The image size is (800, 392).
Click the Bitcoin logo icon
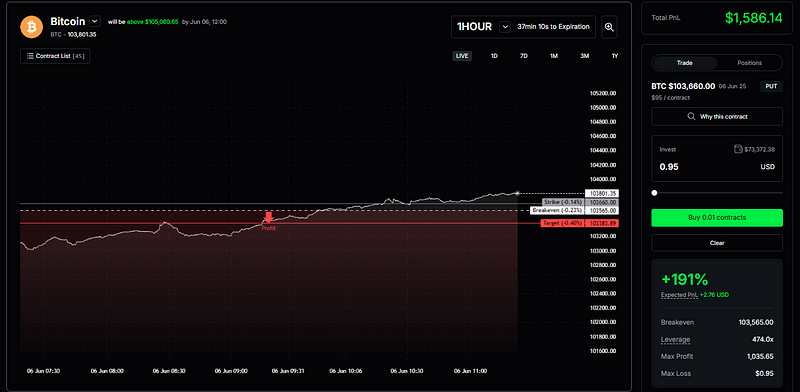click(x=32, y=27)
